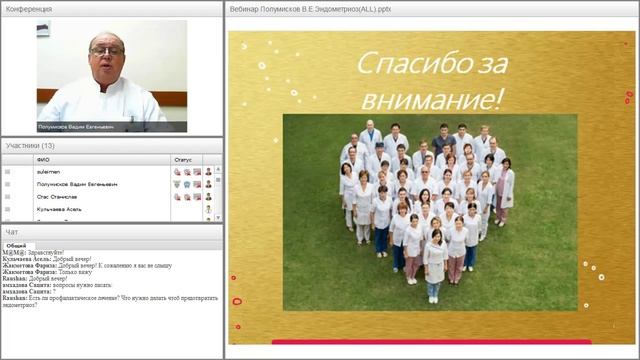Tick the checkbox beside Кульчаева Асель
The image size is (640, 360).
(x=7, y=209)
